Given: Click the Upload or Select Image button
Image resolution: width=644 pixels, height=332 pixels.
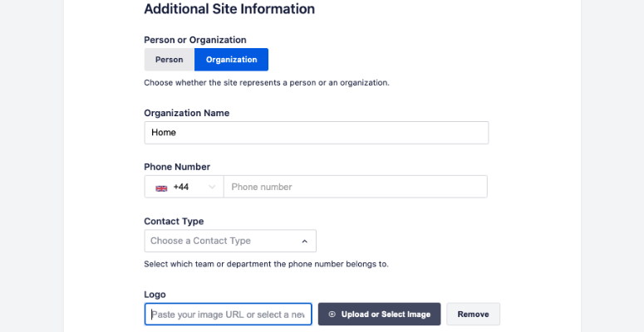Looking at the screenshot, I should [x=379, y=315].
